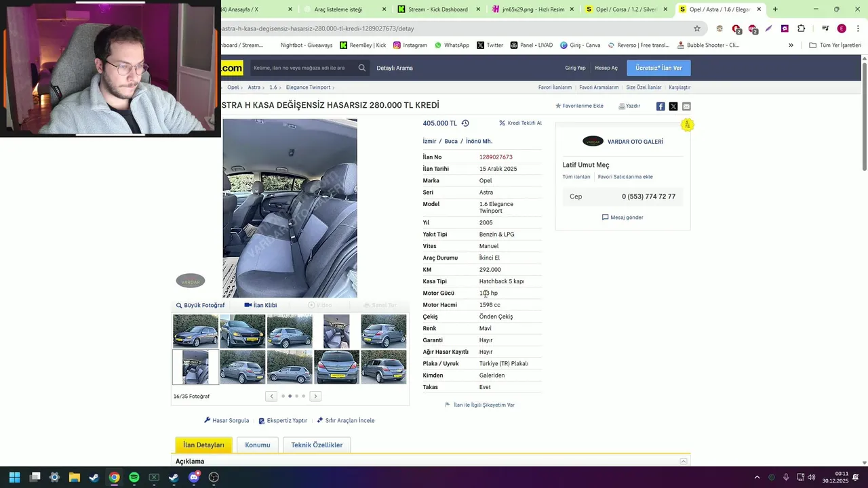The image size is (868, 488).
Task: Share the listing on X
Action: point(673,106)
